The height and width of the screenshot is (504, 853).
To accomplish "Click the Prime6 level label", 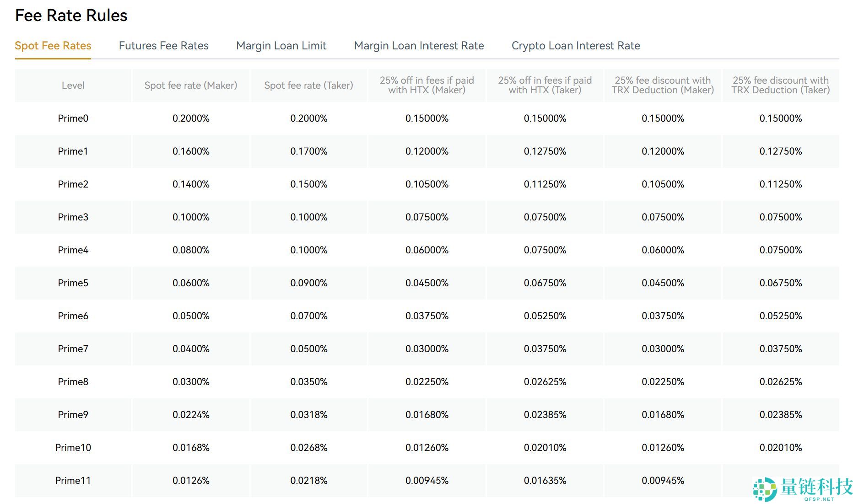I will coord(73,316).
